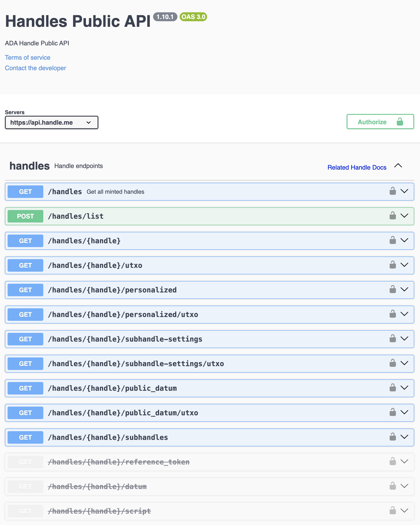Click the lock icon on POST /handles/list row
The height and width of the screenshot is (525, 420).
pos(393,216)
